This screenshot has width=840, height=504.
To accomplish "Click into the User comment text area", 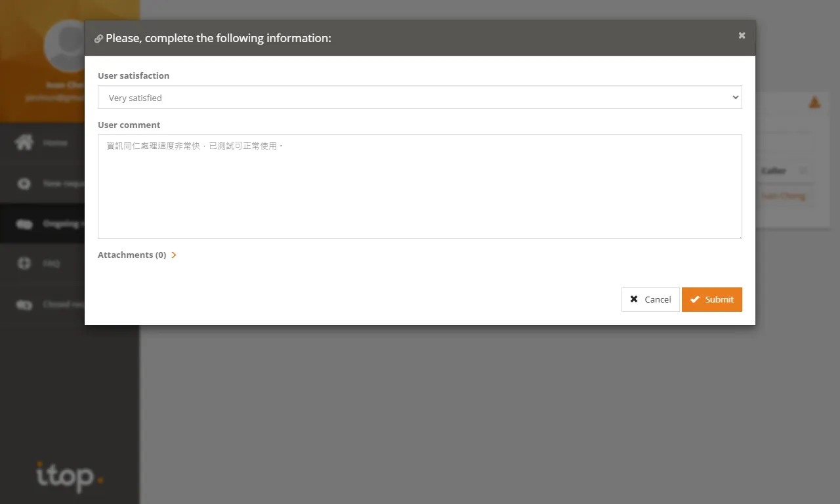I will 420,186.
